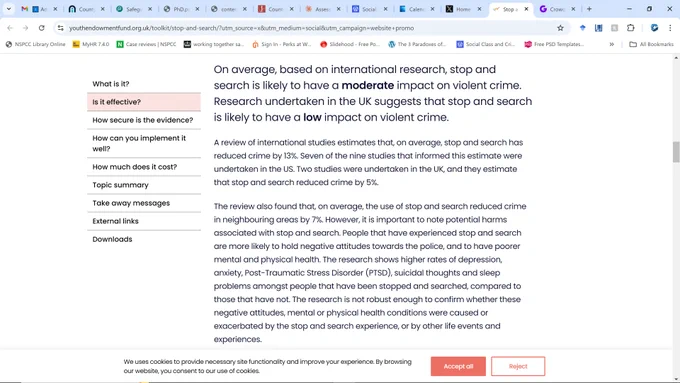Click text 'Post-Traumatic Stress Disorder (PTSD)'
Screen dimensions: 680x383
(317, 273)
